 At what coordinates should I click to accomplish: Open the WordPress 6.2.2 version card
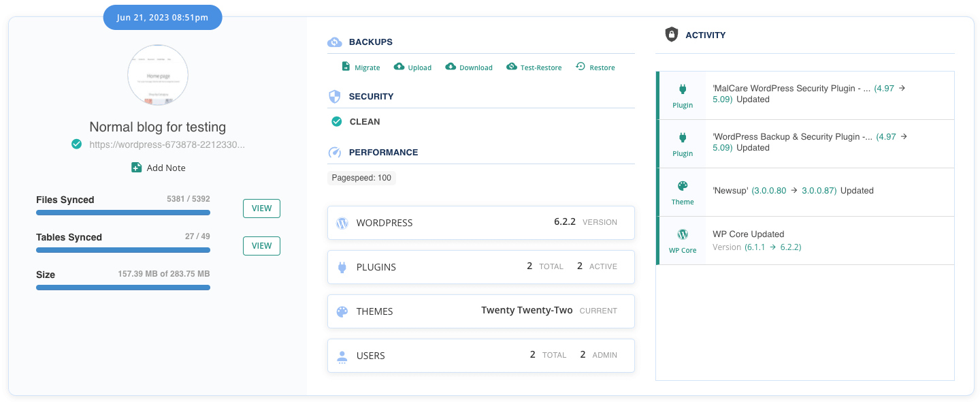pos(481,223)
